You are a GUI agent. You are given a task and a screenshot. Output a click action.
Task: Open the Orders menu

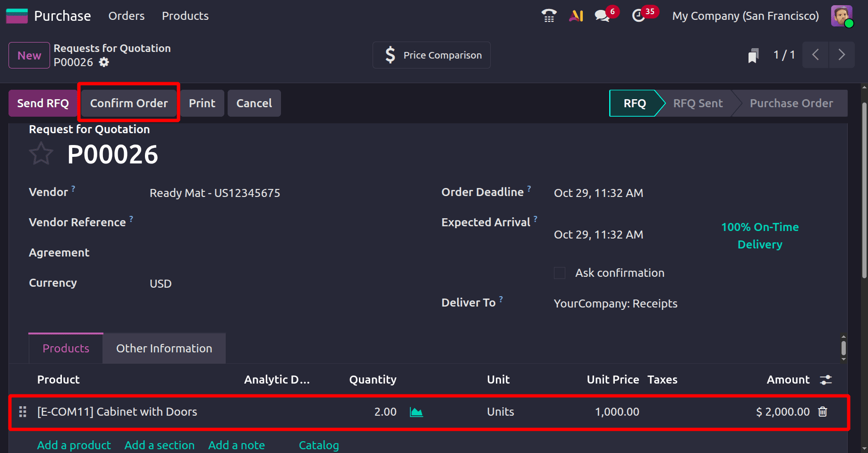coord(126,15)
